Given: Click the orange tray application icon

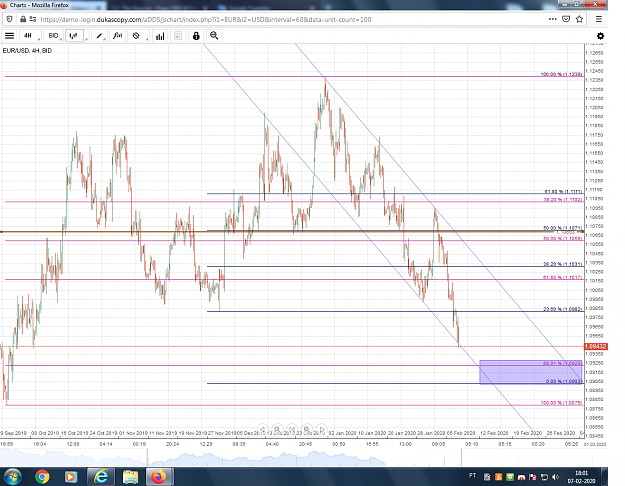Looking at the screenshot, I should (498, 477).
